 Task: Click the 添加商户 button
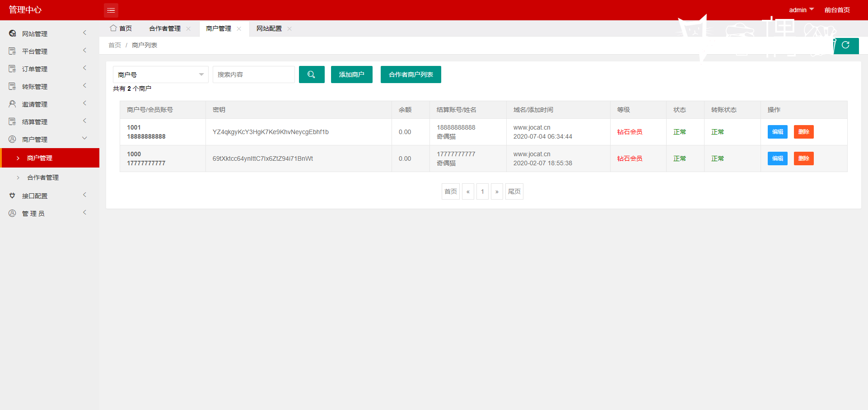pos(352,75)
